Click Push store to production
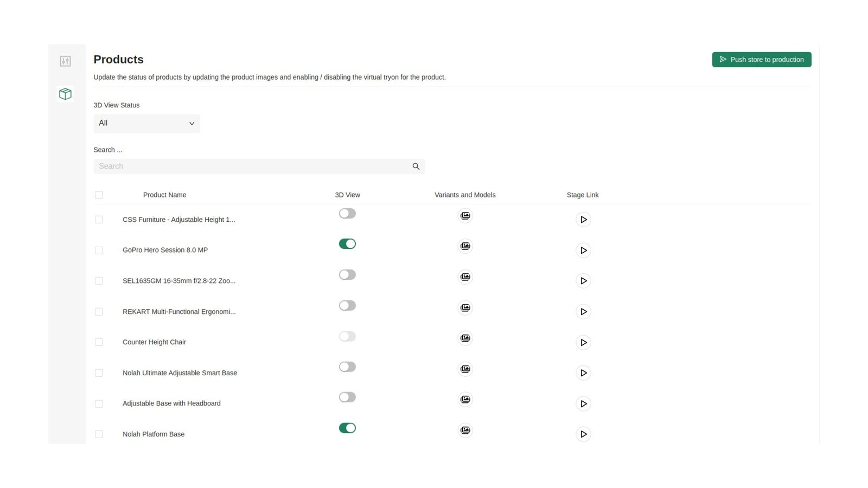Screen dimensions: 868x488 tap(762, 60)
